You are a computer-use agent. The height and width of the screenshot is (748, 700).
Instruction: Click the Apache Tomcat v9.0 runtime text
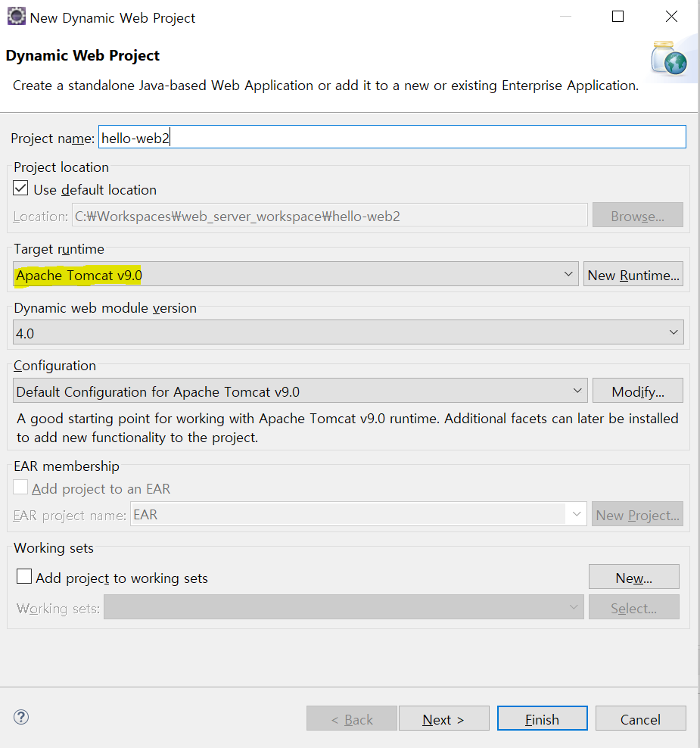(79, 276)
